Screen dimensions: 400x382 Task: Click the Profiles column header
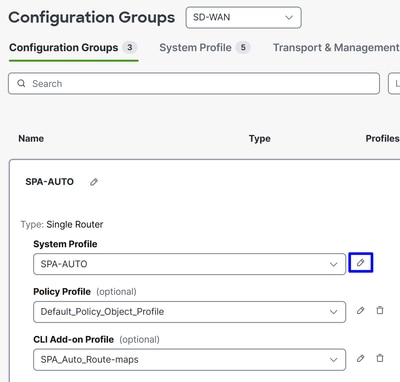tap(383, 138)
